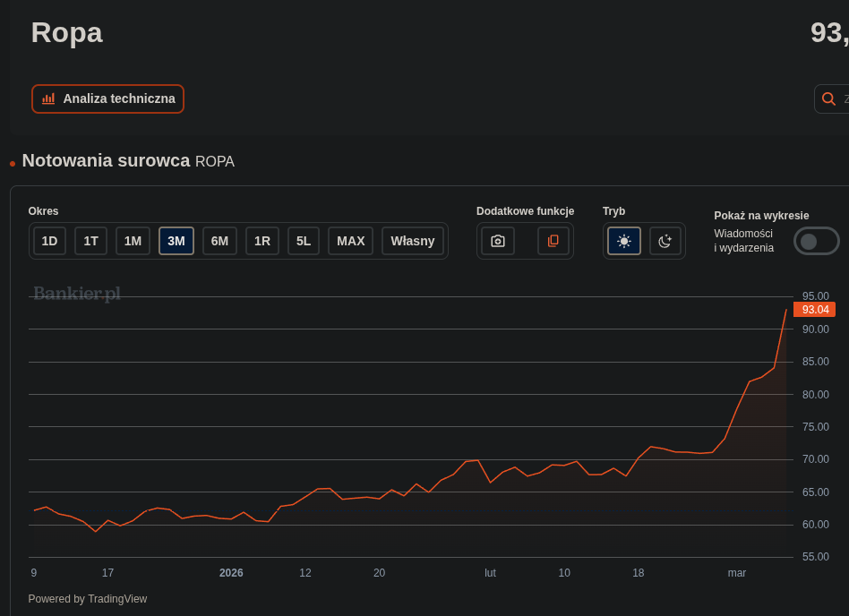The image size is (849, 616).
Task: Click the bar chart icon in Analiza techniczna
Action: tap(48, 98)
